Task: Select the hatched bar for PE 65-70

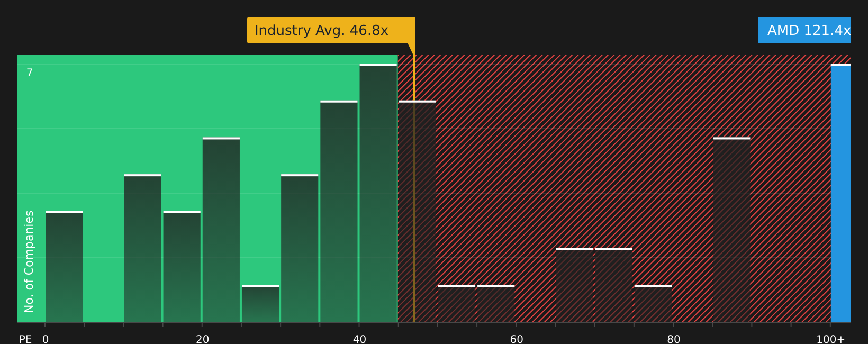Action: [x=574, y=285]
